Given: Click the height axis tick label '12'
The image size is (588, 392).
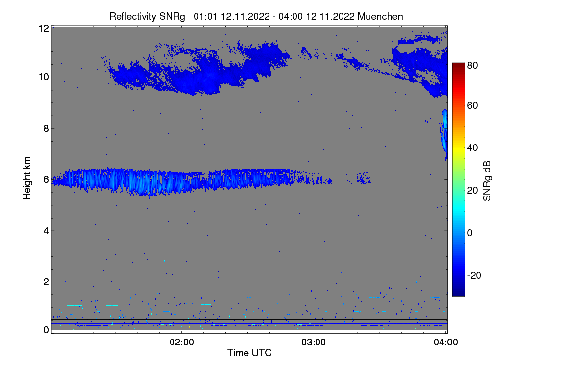Looking at the screenshot, I should pyautogui.click(x=43, y=28).
